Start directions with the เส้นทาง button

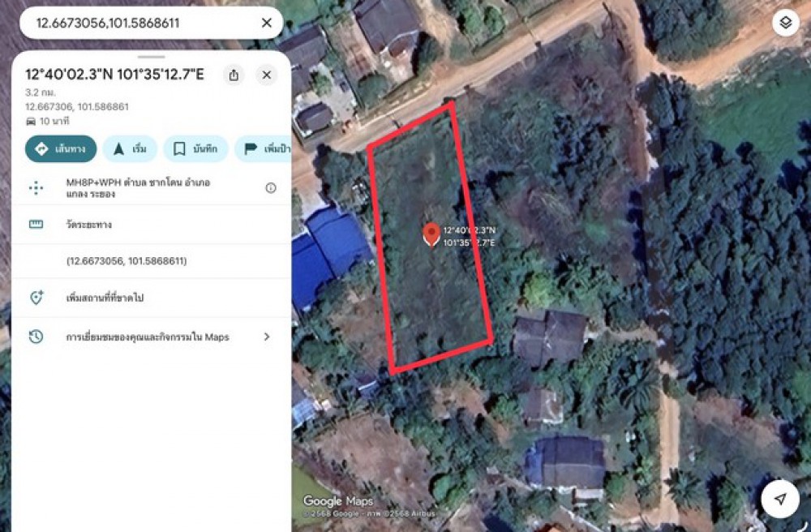pyautogui.click(x=61, y=149)
